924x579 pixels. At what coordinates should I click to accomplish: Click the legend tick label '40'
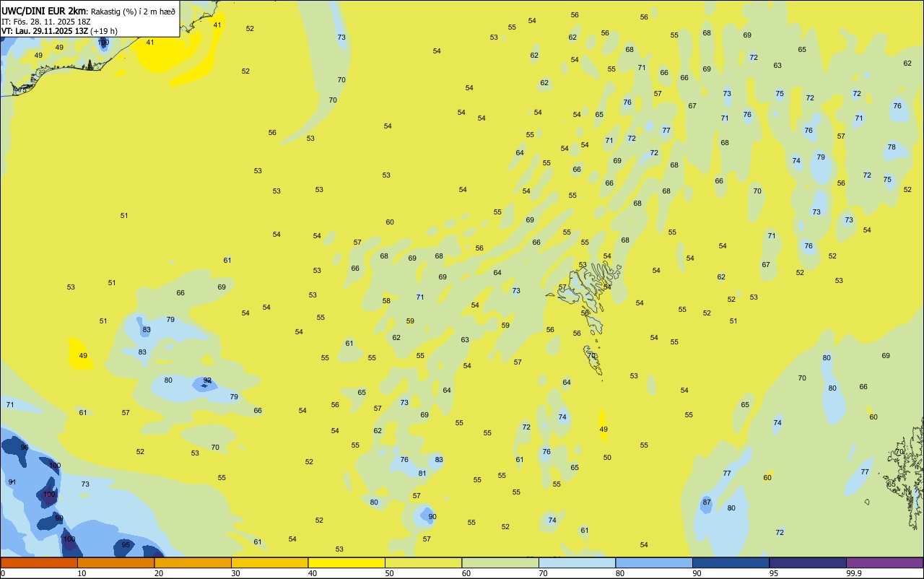[x=313, y=573]
